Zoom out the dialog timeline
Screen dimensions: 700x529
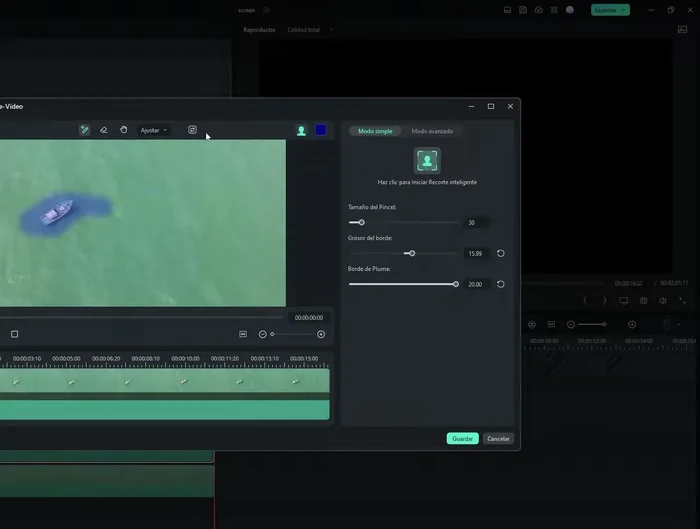coord(263,334)
